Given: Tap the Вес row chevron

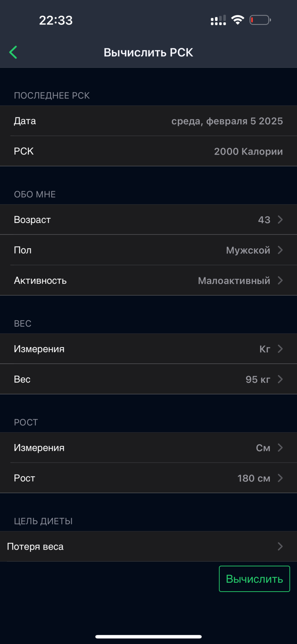Looking at the screenshot, I should pyautogui.click(x=280, y=379).
